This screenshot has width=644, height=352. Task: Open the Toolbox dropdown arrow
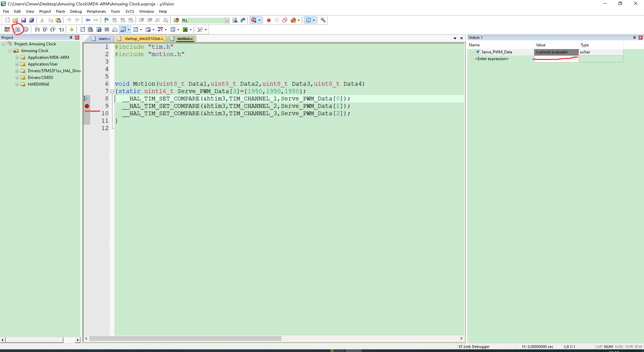(206, 30)
